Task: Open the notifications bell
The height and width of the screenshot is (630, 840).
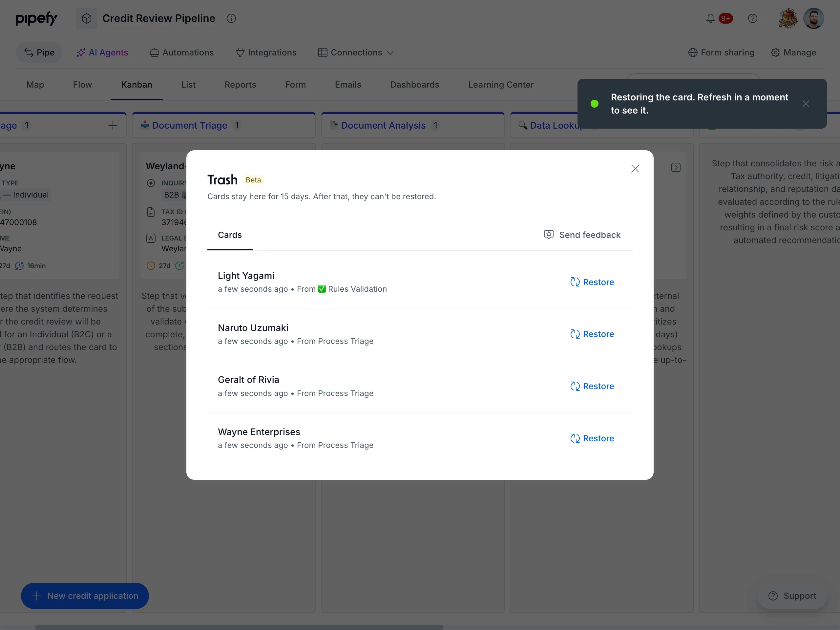Action: pos(710,18)
